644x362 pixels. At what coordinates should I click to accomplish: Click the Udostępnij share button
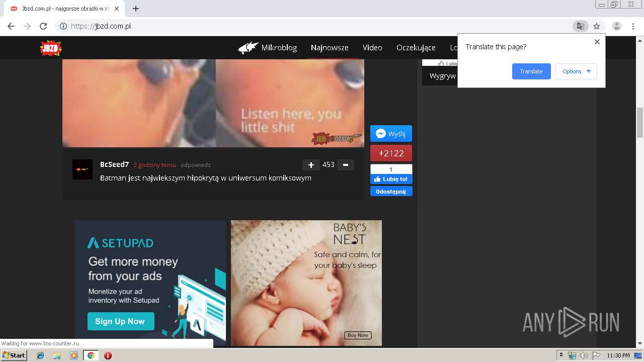tap(391, 192)
